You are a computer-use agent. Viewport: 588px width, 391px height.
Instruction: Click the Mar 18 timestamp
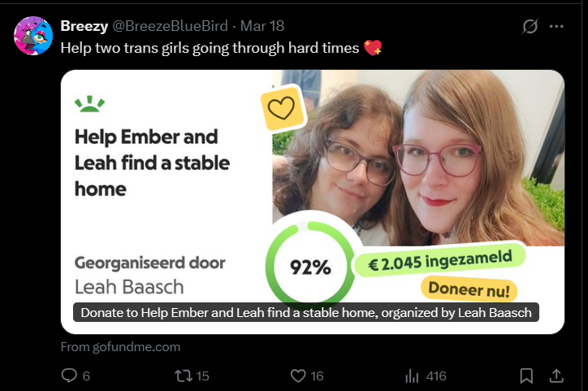262,26
